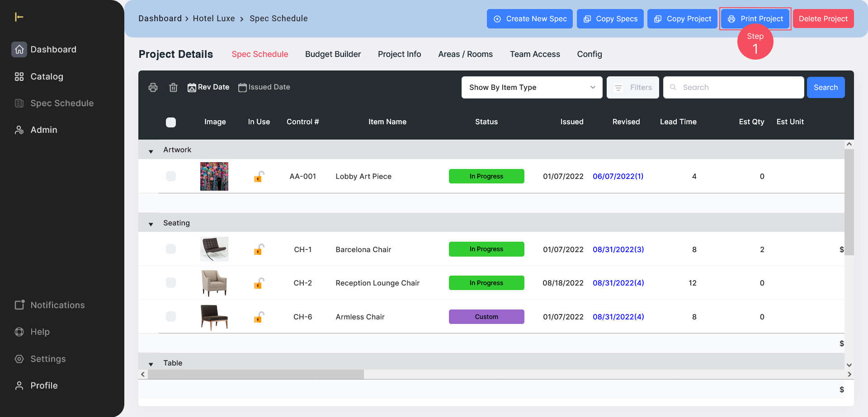Image resolution: width=868 pixels, height=417 pixels.
Task: Open the Admin user-gear icon
Action: (19, 130)
